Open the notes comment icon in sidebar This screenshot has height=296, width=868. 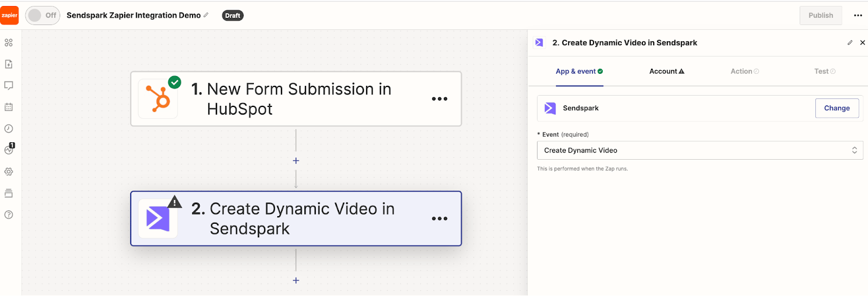pyautogui.click(x=9, y=85)
